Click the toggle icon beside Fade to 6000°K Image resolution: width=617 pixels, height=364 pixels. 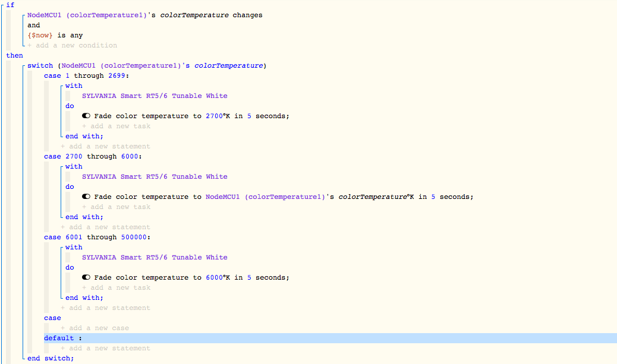click(x=86, y=277)
